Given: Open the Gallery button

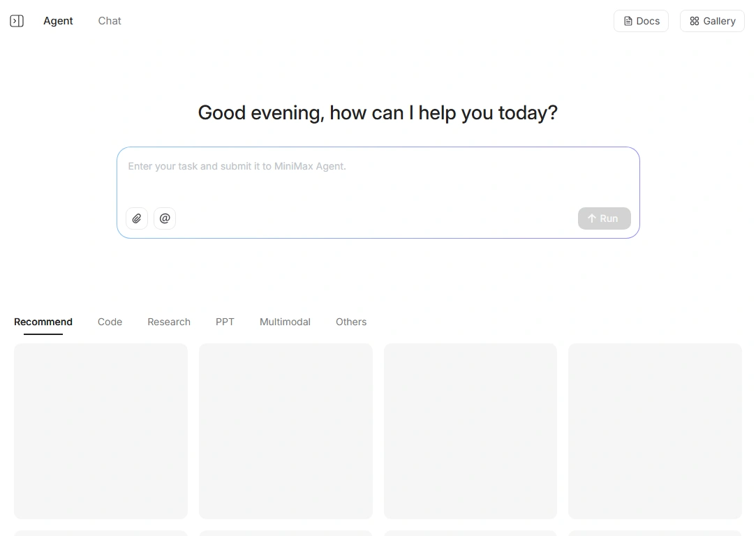Looking at the screenshot, I should 712,21.
